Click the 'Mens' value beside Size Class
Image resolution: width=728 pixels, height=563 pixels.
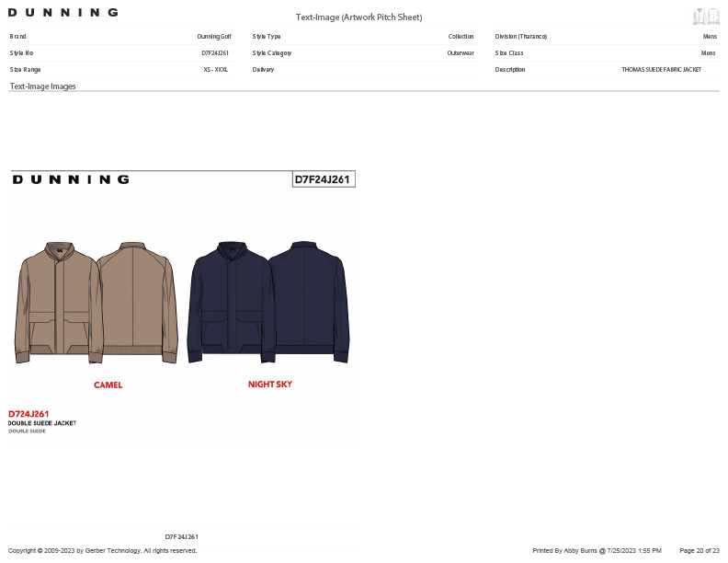pos(708,53)
